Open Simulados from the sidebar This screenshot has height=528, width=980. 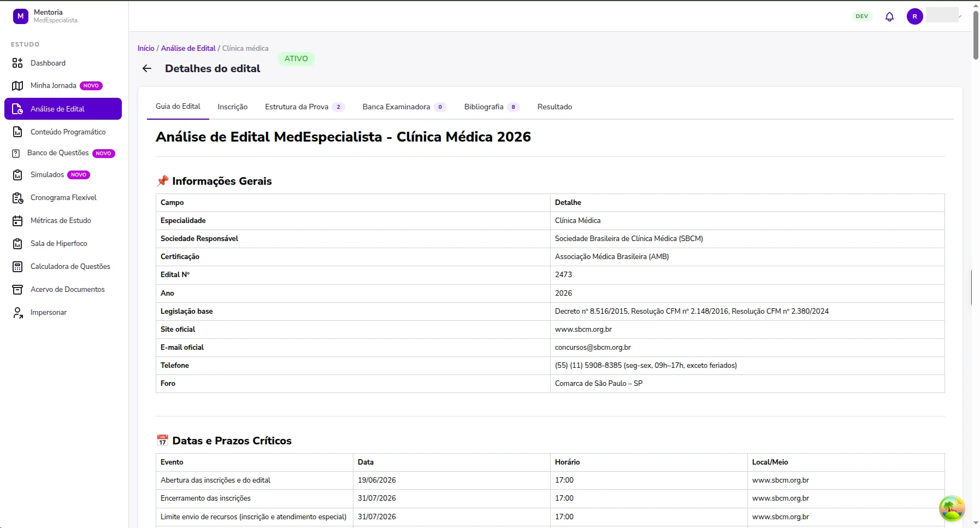(63, 175)
